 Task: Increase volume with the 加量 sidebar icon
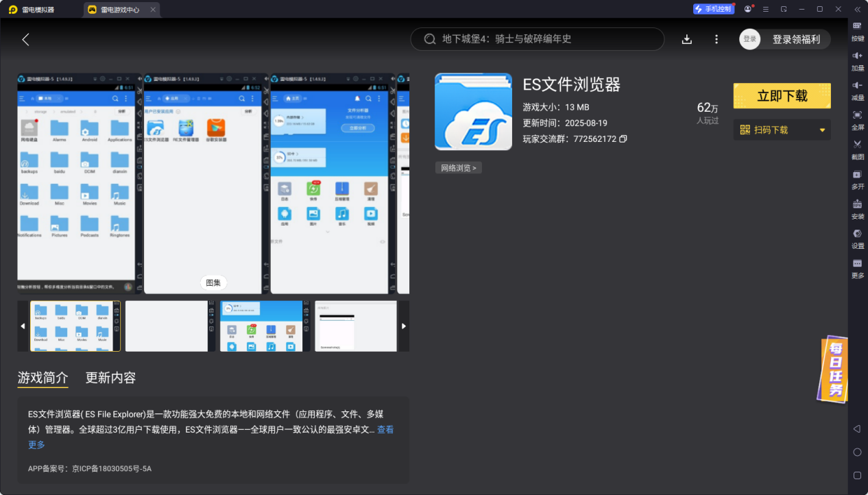[x=857, y=60]
